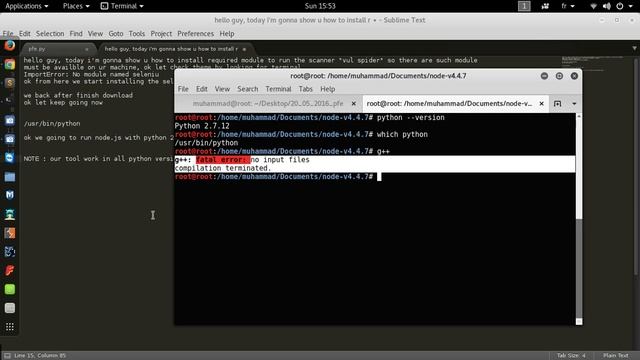Launch TeamViewer from the dock

[x=10, y=158]
